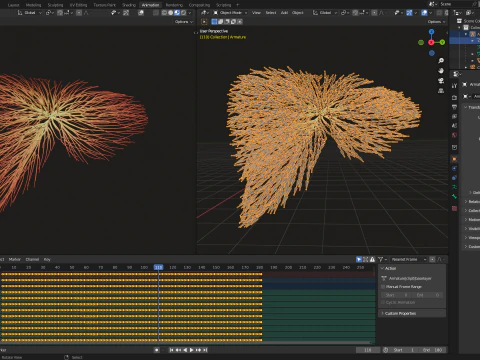
Task: Open the Object Mode dropdown
Action: tap(230, 13)
